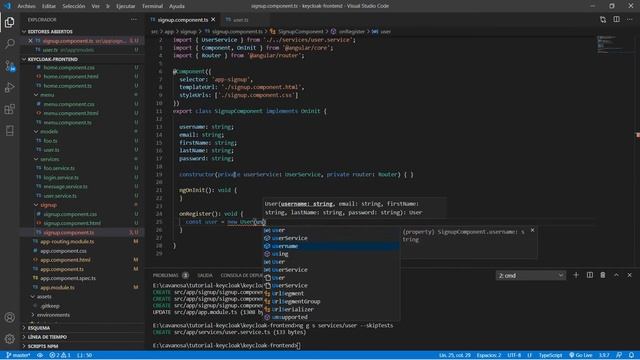Create a new terminal with plus icon
The image size is (640, 360).
point(576,275)
